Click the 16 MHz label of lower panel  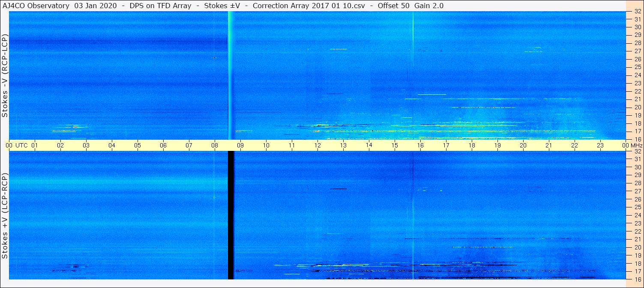[x=637, y=279]
